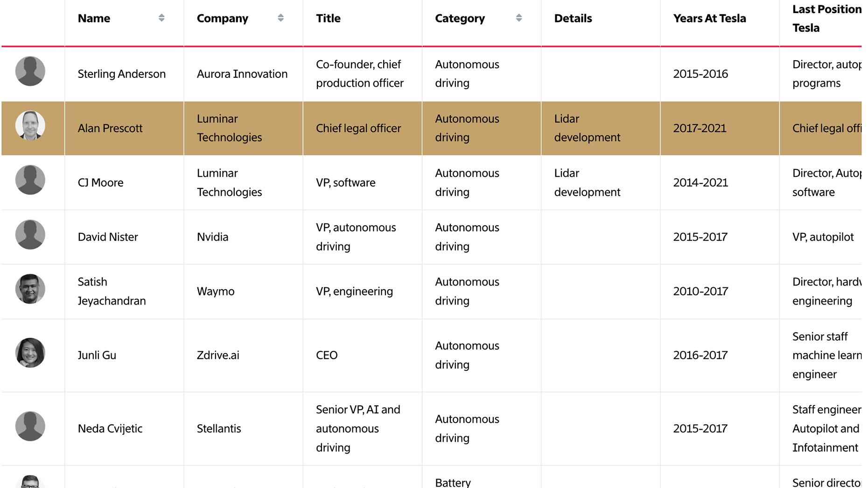Click the partially visible avatar at bottom
This screenshot has height=488, width=868.
tap(30, 483)
